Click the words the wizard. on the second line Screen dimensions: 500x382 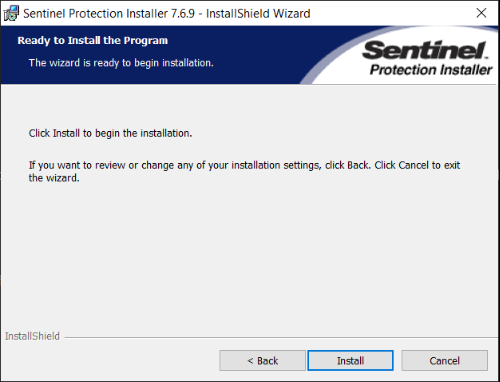(54, 178)
